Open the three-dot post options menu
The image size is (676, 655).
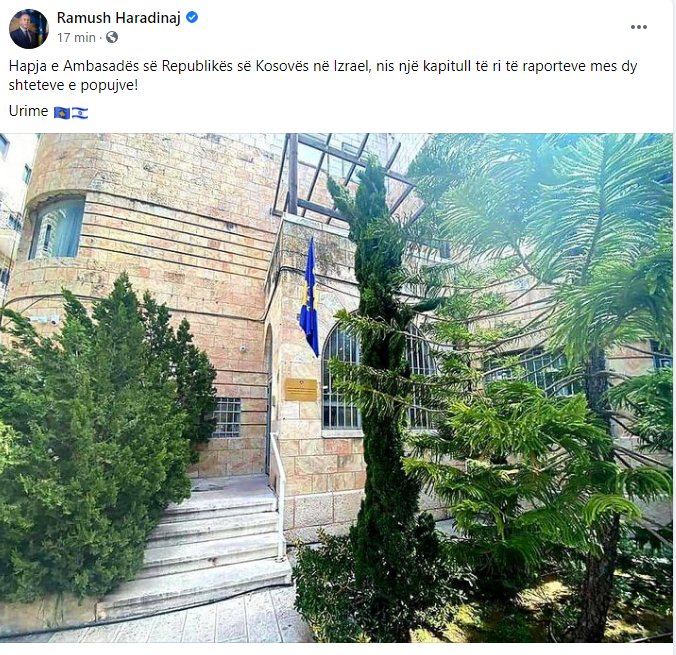click(x=638, y=27)
